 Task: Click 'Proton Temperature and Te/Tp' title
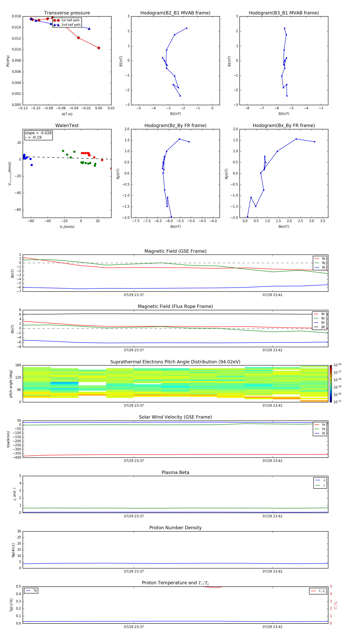[175, 583]
